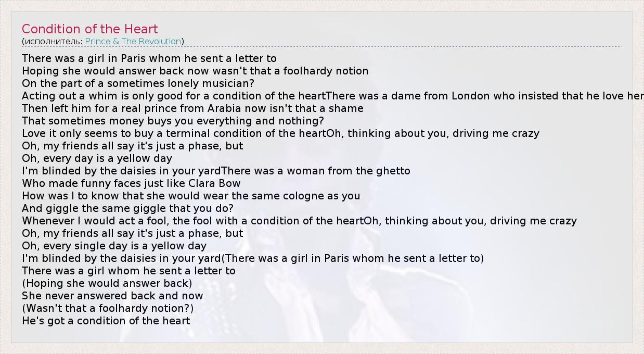
Task: Click the line 'How was I to know'
Action: (191, 196)
